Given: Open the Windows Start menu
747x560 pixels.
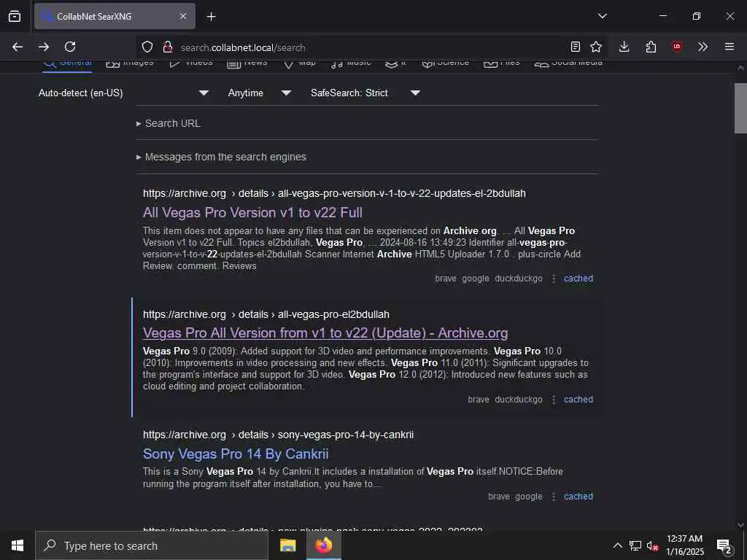Looking at the screenshot, I should point(18,545).
